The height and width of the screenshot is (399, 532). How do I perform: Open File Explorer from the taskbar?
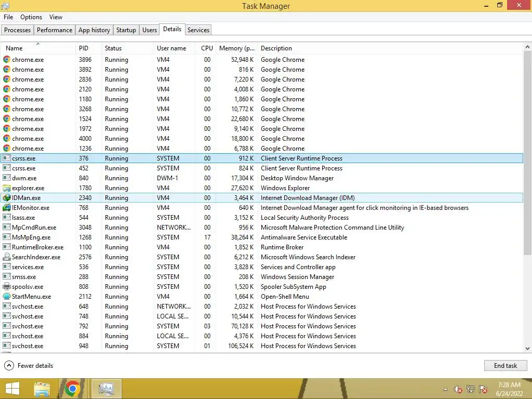pos(42,389)
